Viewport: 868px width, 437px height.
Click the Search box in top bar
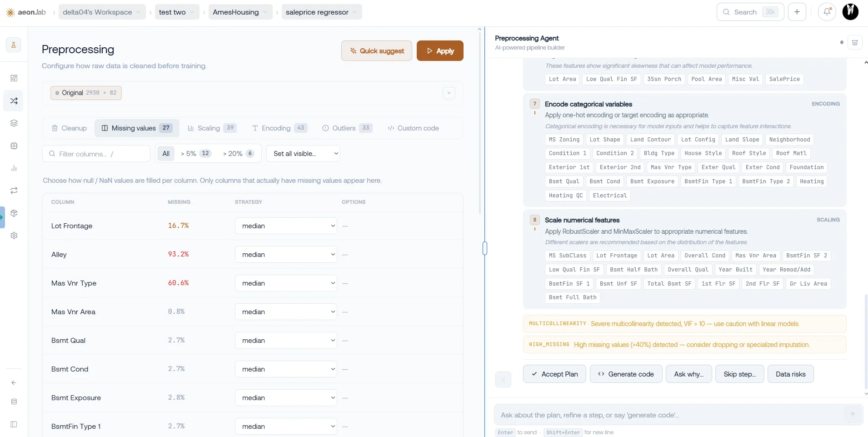750,12
